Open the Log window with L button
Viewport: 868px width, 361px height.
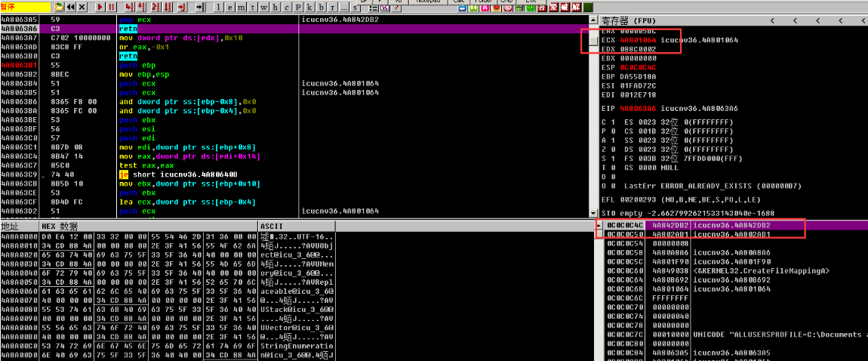pyautogui.click(x=218, y=7)
